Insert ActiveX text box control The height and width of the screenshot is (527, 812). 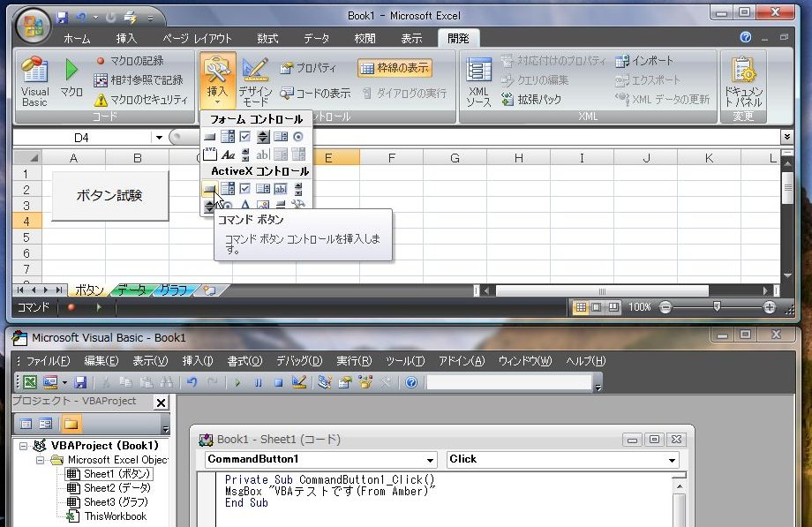[281, 189]
